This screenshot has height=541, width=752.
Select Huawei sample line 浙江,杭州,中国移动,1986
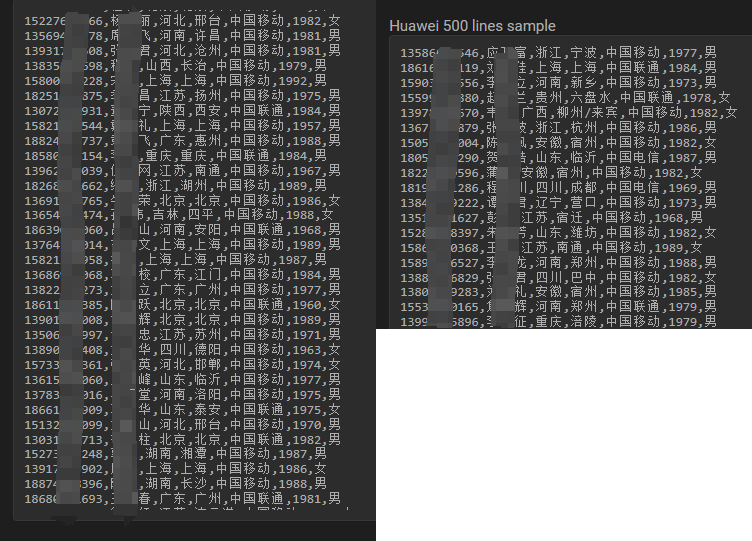coord(558,128)
